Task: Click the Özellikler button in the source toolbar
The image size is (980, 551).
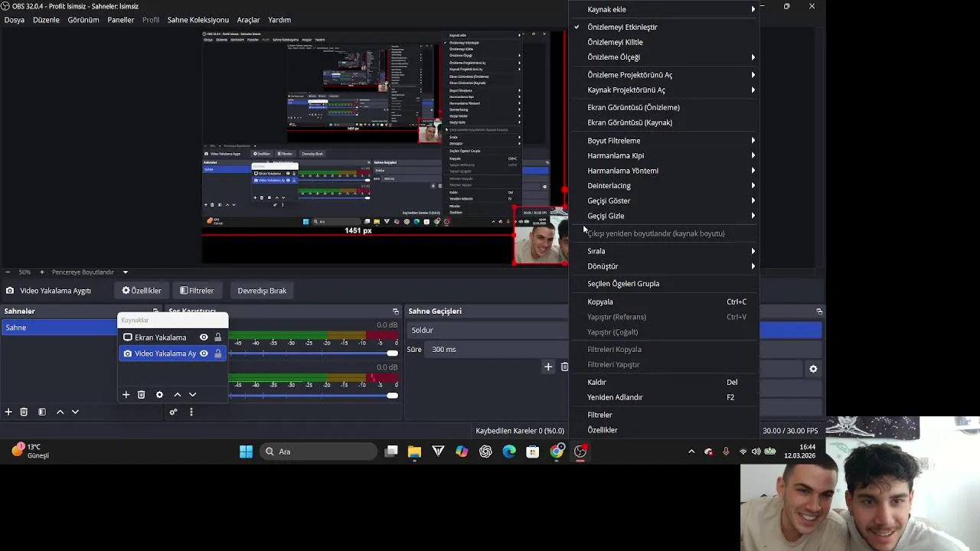Action: click(x=142, y=291)
